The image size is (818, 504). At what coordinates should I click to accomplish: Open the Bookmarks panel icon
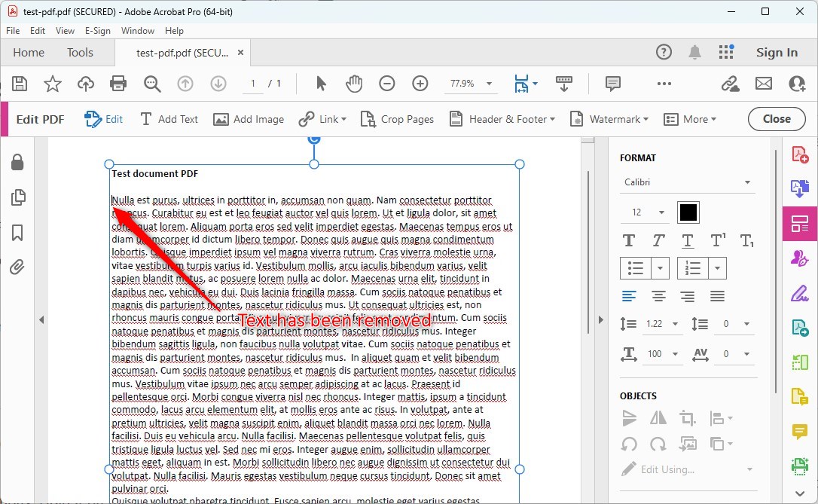click(17, 233)
